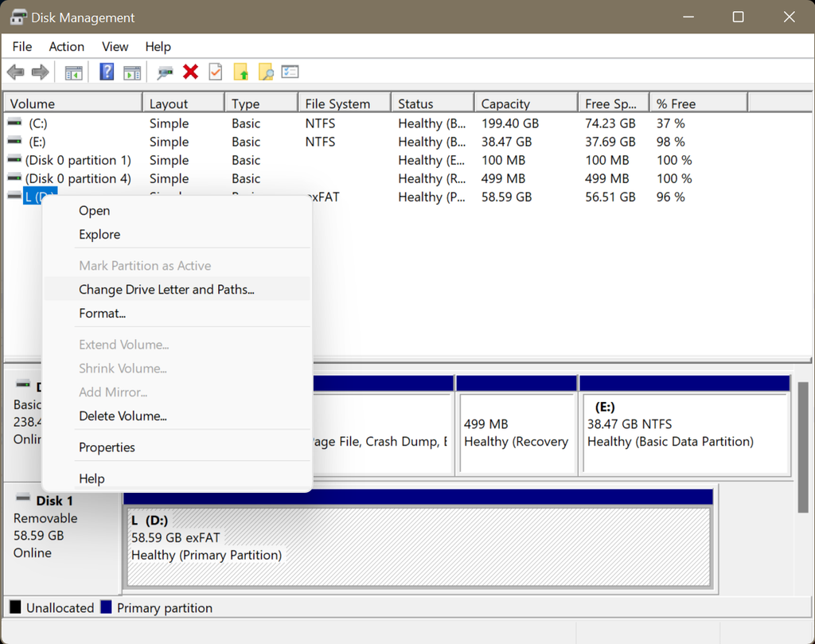815x644 pixels.
Task: Click the Connect drive toolbar icon
Action: click(x=165, y=72)
